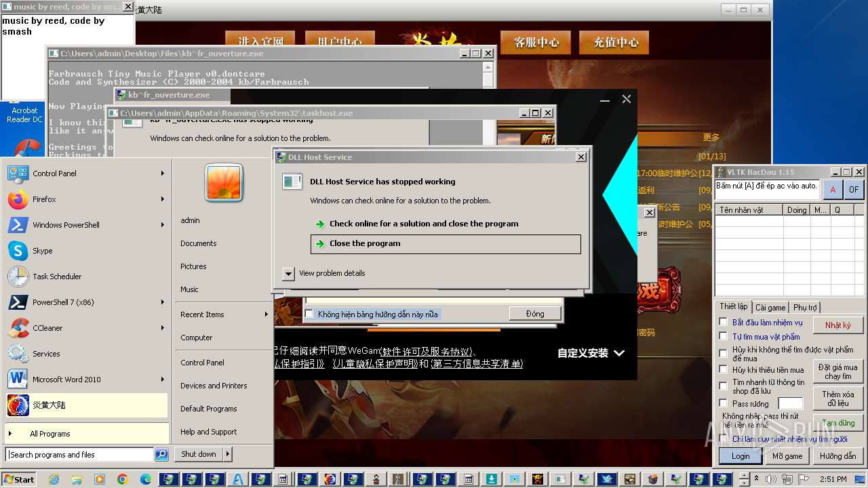Screen dimensions: 868x488
Task: Open Devices and Printers
Action: click(214, 386)
